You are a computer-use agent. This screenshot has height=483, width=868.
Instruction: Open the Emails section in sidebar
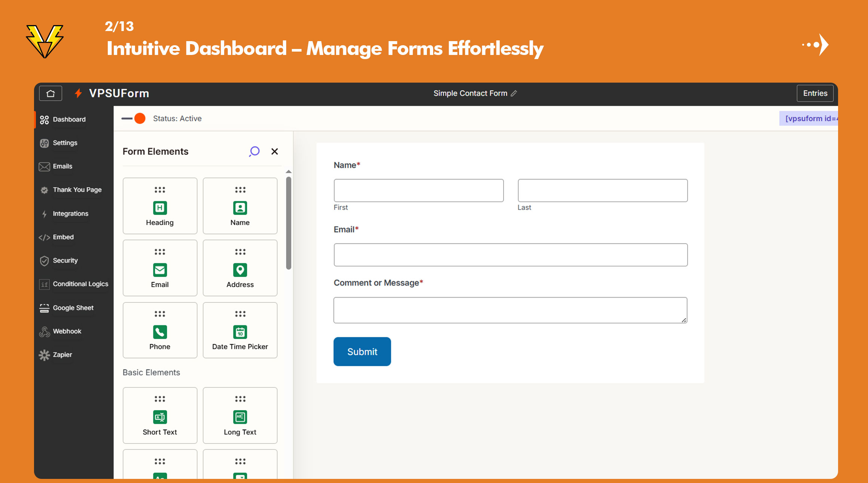point(62,166)
